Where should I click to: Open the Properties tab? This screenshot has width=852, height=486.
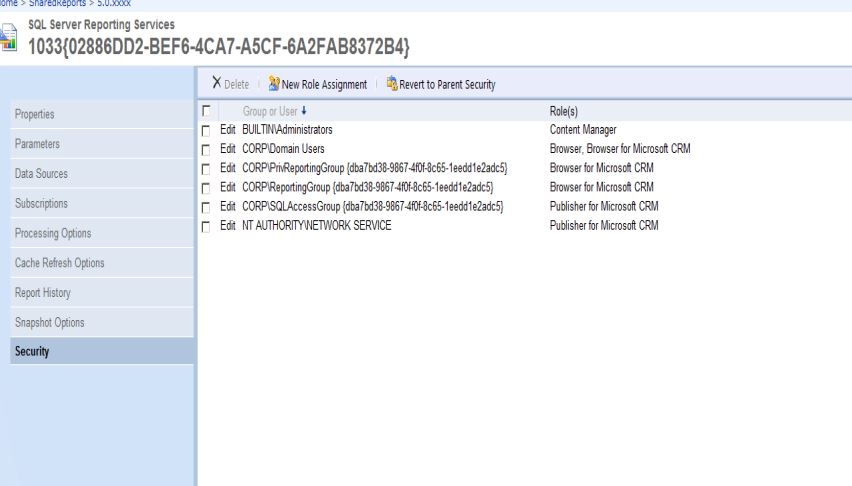[x=34, y=114]
